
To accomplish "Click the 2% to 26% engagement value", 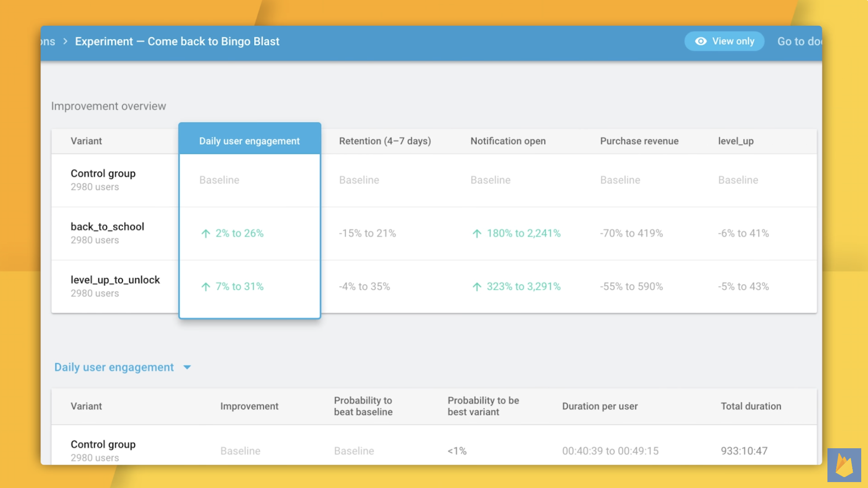I will coord(239,233).
